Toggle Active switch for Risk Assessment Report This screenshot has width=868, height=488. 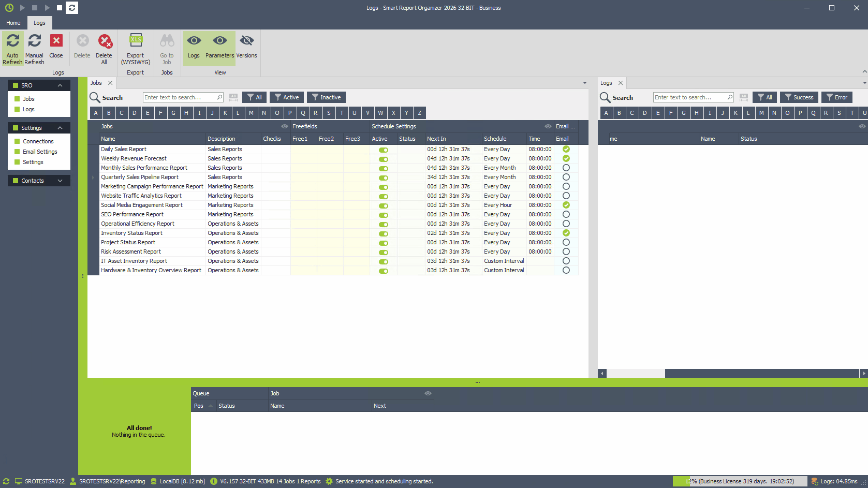click(x=384, y=253)
